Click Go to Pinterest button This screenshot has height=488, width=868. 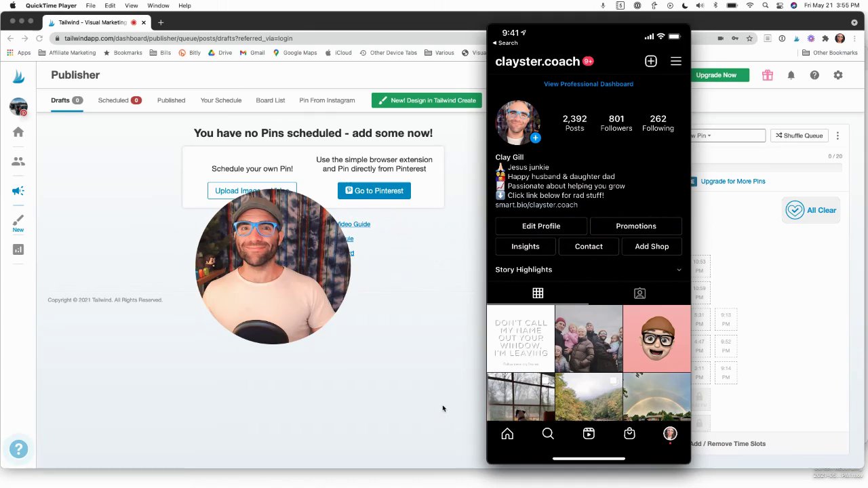[374, 190]
